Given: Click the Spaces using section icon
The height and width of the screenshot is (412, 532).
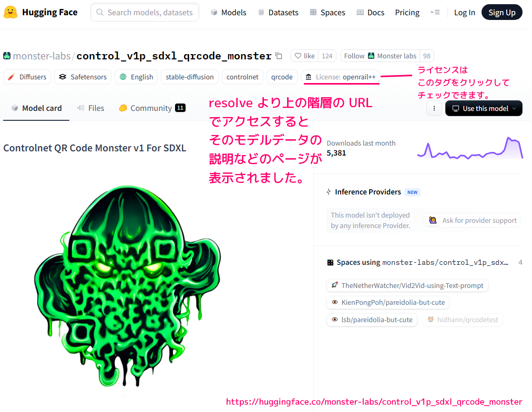Looking at the screenshot, I should [x=330, y=262].
